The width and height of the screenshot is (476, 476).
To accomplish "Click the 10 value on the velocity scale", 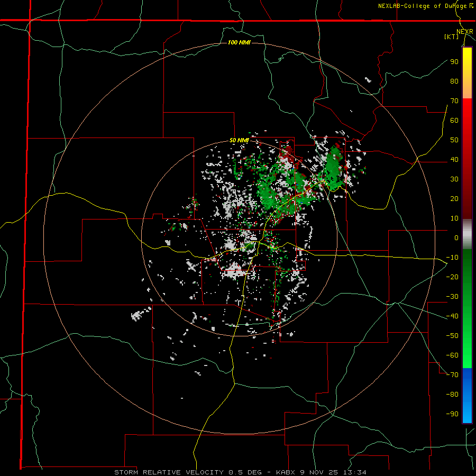I will (x=454, y=218).
